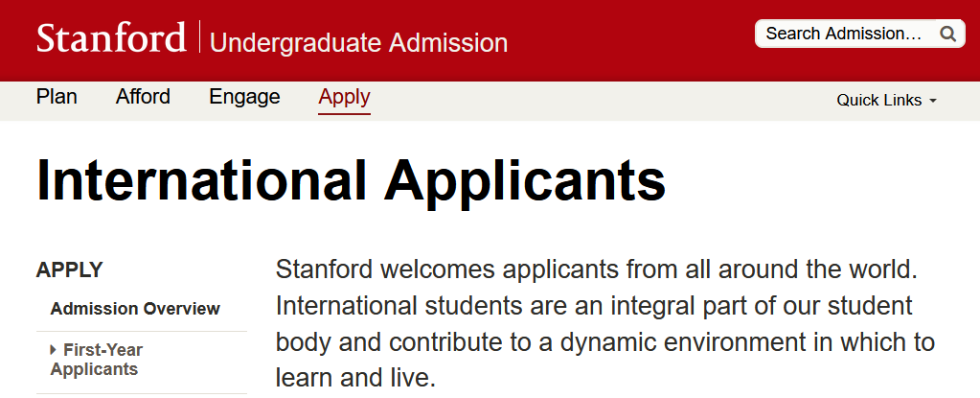Focus the Search Admission text field
Viewport: 980px width, 398px height.
pos(843,34)
